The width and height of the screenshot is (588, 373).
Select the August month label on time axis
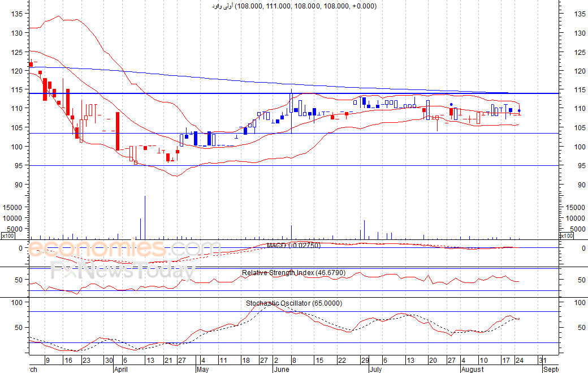point(472,369)
